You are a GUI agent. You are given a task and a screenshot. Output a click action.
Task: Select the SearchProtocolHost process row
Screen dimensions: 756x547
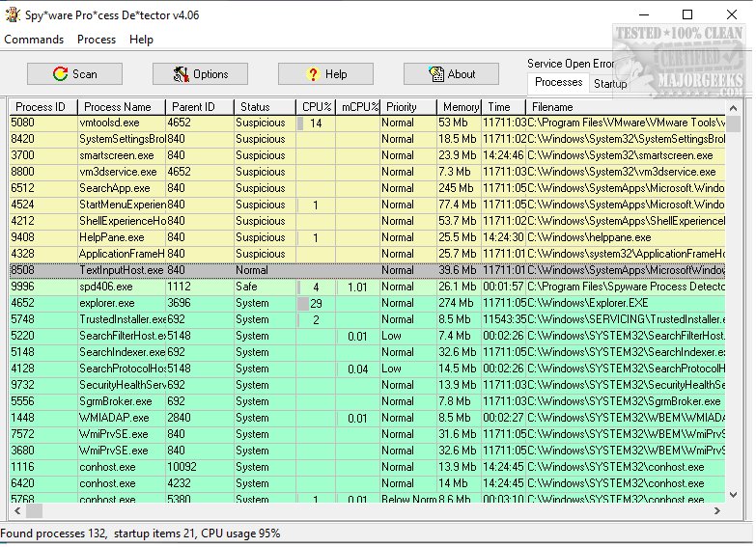[367, 369]
